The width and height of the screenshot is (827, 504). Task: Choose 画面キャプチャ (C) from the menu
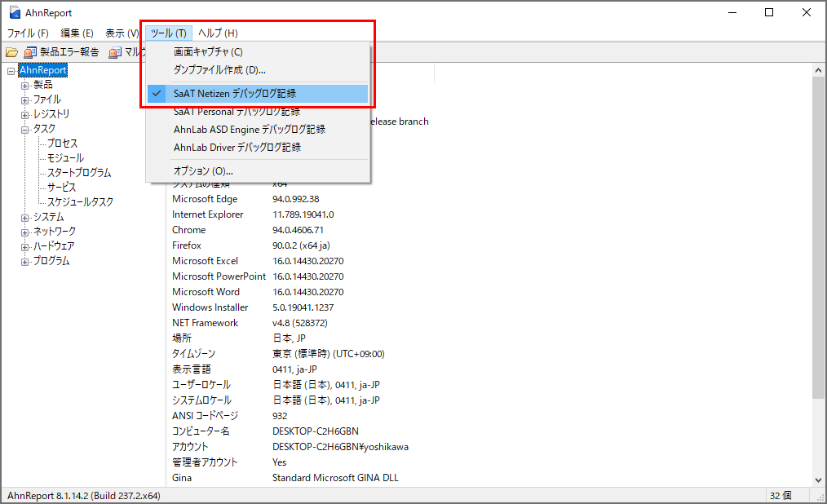(258, 51)
